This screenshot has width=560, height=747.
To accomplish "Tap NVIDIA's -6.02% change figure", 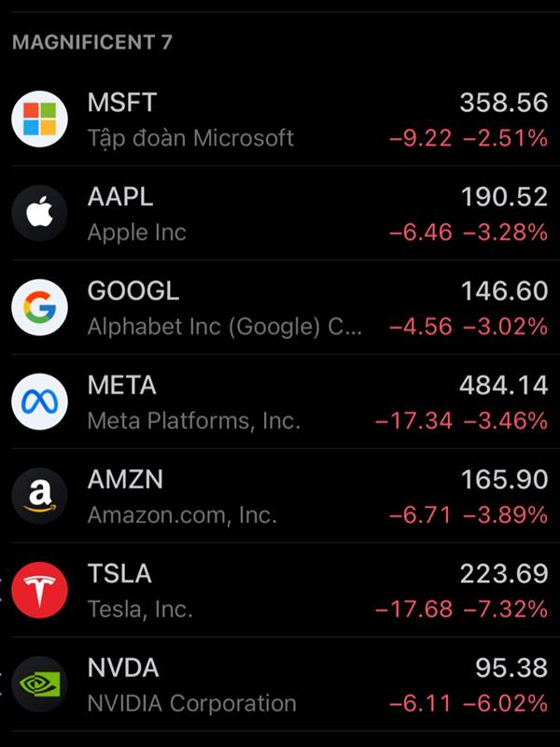I will 505,704.
